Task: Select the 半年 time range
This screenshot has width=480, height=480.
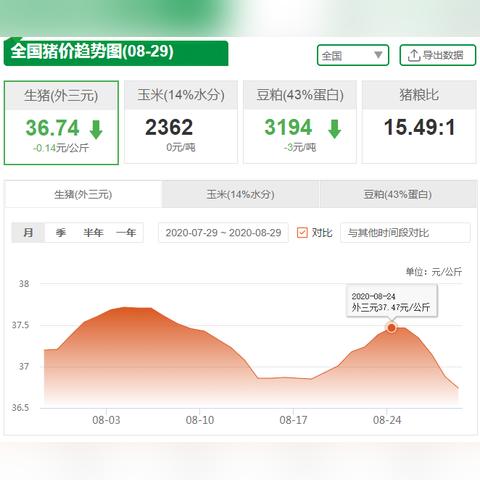Action: coord(93,232)
